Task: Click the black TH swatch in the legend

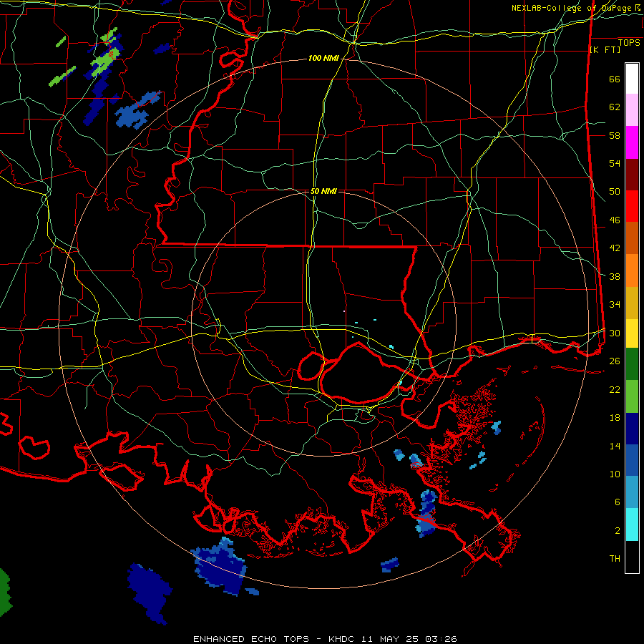Action: pyautogui.click(x=632, y=557)
